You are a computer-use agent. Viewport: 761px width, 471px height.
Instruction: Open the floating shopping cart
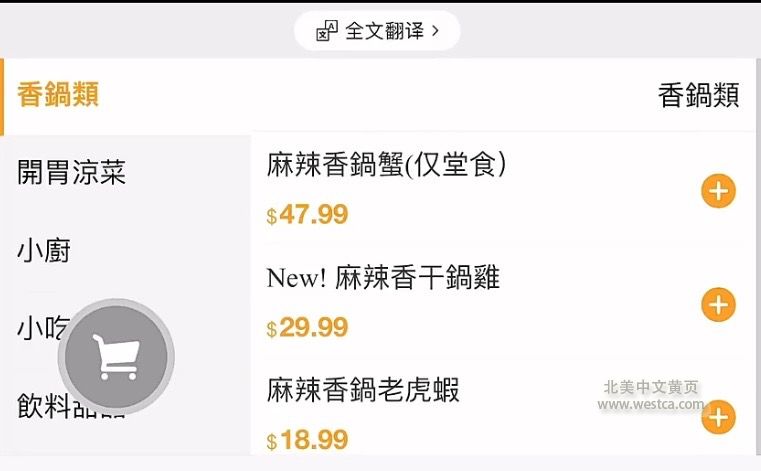coord(116,356)
